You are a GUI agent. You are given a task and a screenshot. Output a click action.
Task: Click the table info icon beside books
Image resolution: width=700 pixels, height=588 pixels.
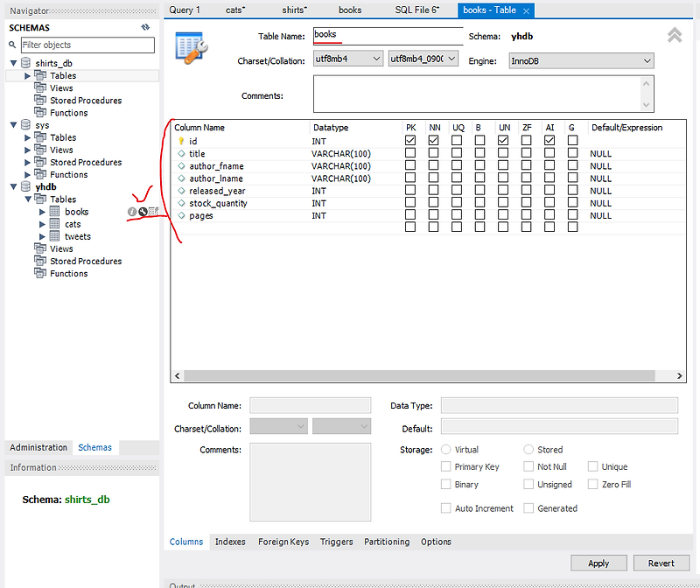pyautogui.click(x=132, y=212)
